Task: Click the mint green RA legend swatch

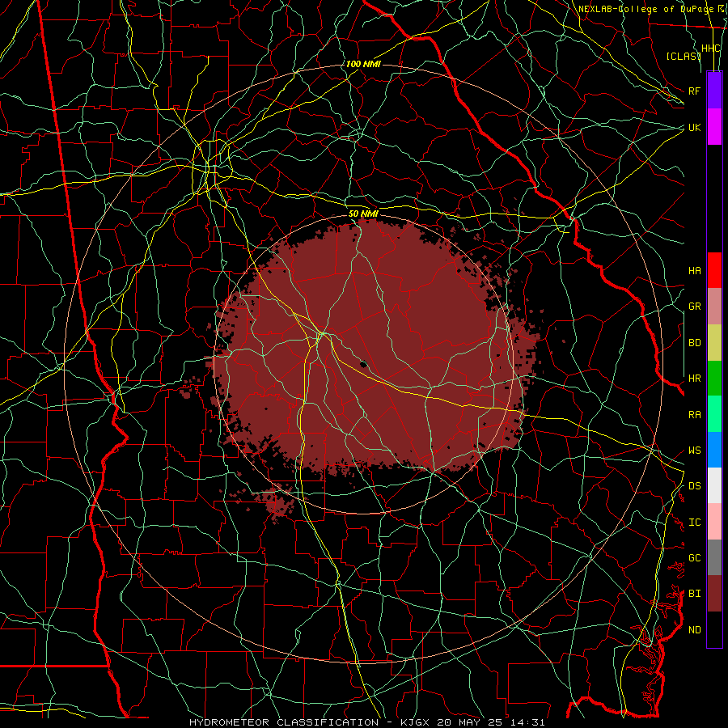Action: [714, 414]
